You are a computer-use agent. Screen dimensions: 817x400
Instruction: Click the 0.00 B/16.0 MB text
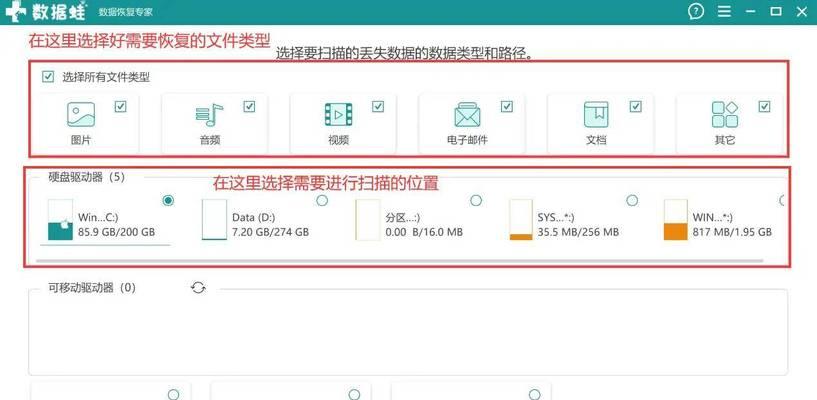point(424,232)
